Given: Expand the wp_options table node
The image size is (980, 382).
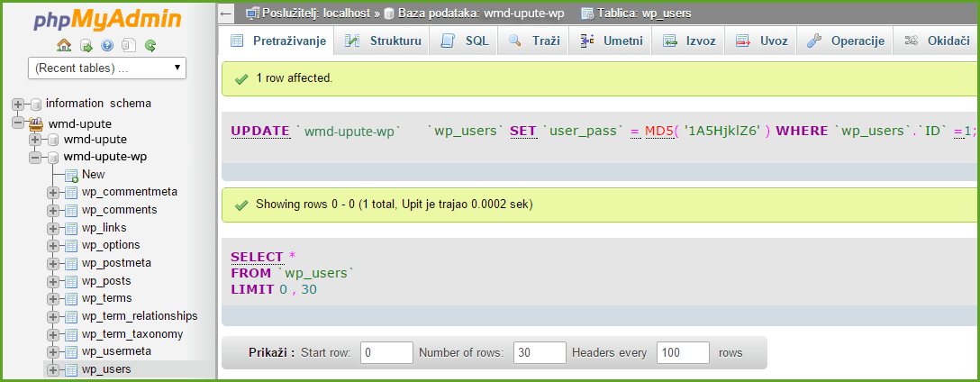Looking at the screenshot, I should (53, 246).
